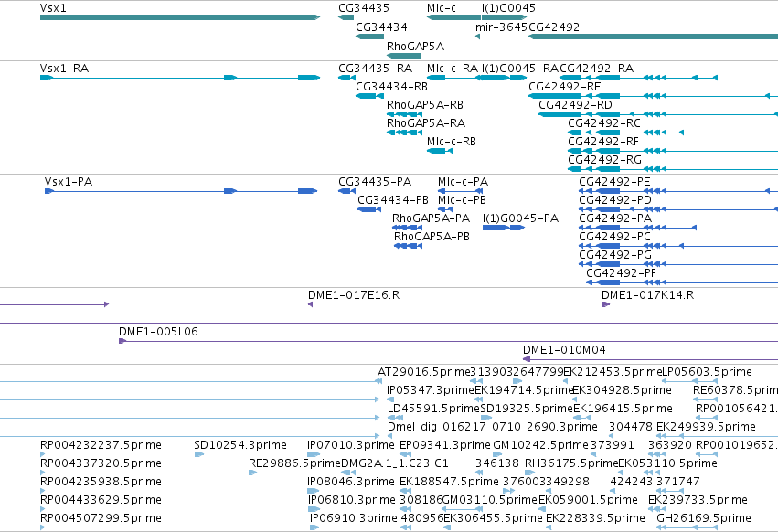The height and width of the screenshot is (532, 778).
Task: Select the RH36175.5prime EST label
Action: pos(571,463)
